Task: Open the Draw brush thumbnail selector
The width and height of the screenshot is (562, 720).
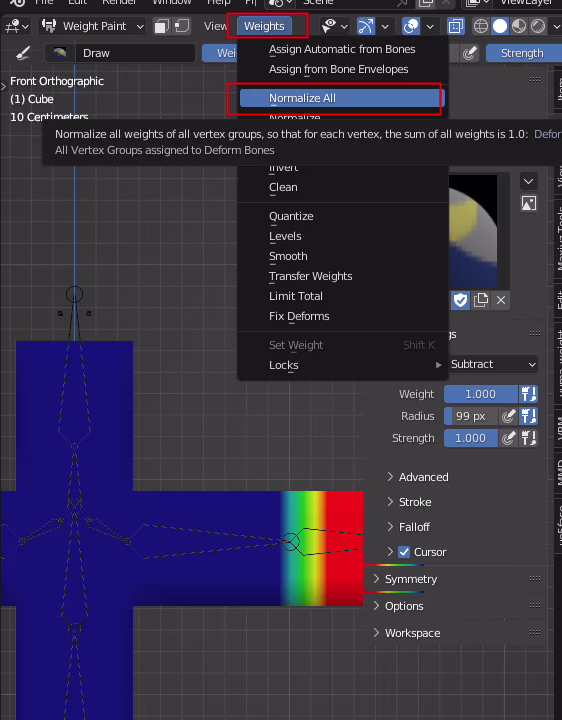Action: point(60,53)
